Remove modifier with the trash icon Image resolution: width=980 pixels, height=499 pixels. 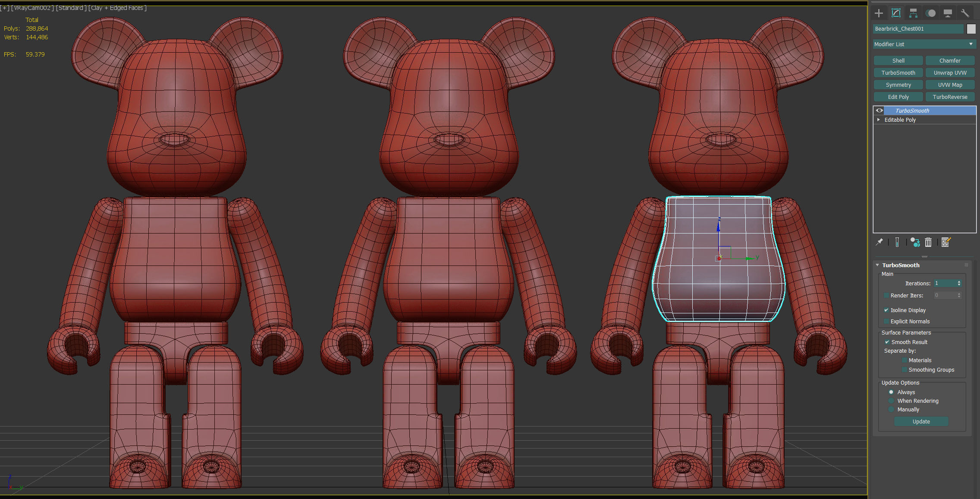coord(928,242)
